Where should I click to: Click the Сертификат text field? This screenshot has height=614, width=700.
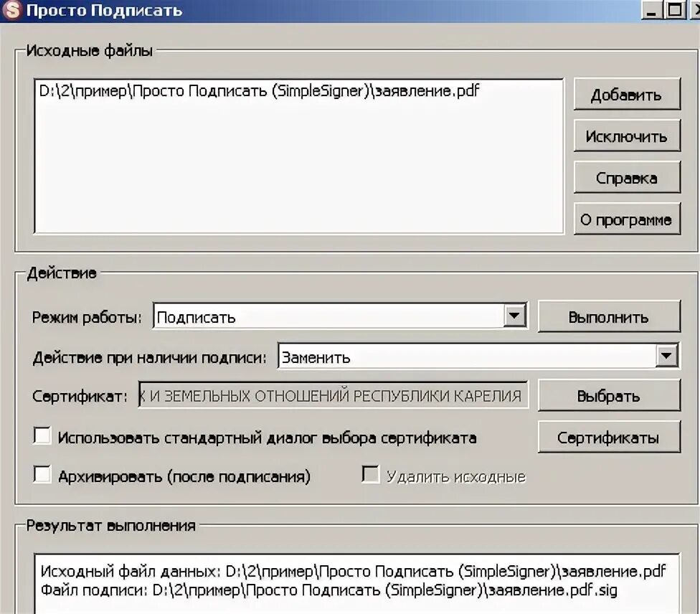(334, 395)
